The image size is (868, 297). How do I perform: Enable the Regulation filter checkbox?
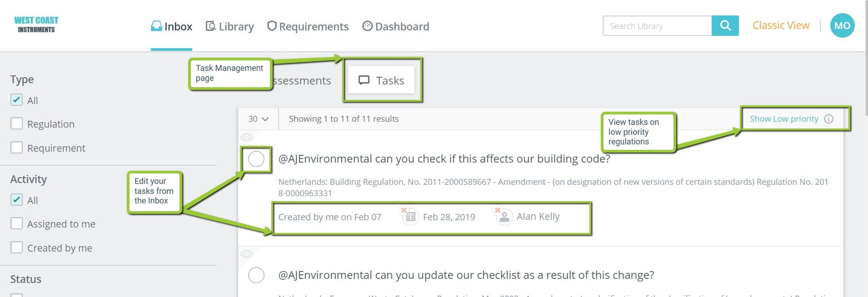pyautogui.click(x=17, y=123)
